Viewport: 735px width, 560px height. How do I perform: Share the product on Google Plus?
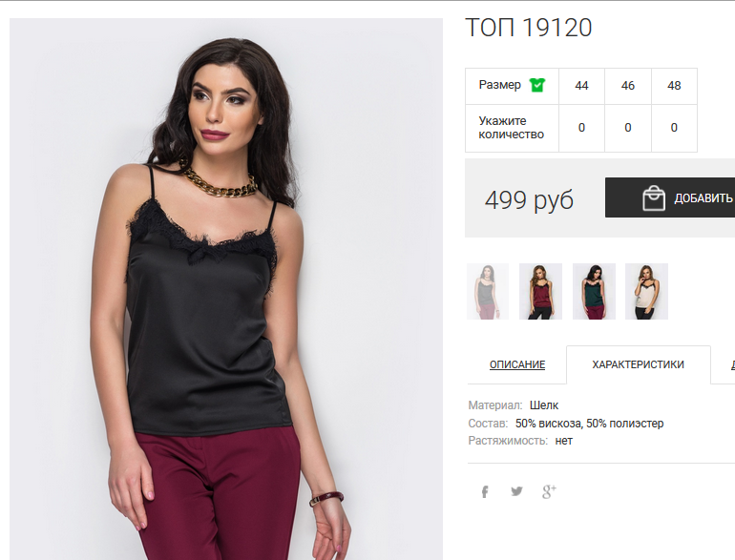coord(549,491)
